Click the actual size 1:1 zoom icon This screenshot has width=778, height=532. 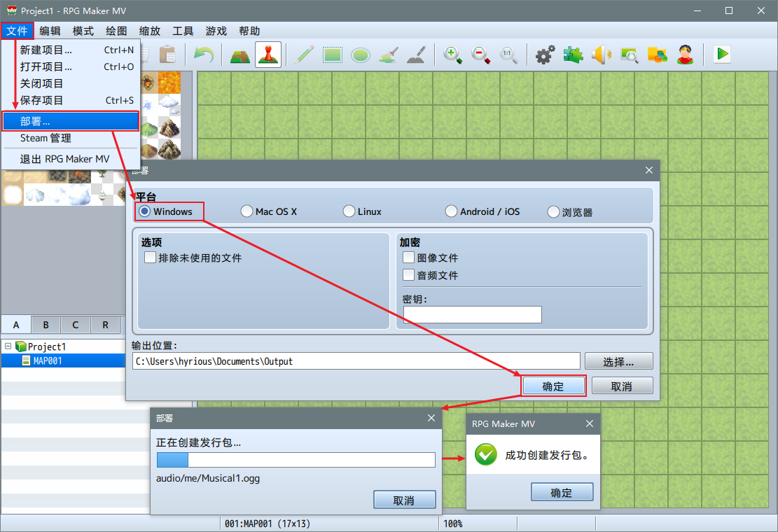coord(508,55)
